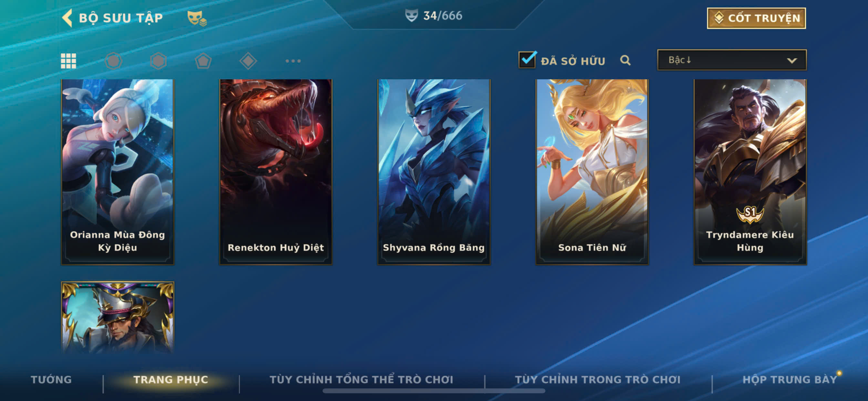Select the circle rarity filter icon
The height and width of the screenshot is (401, 868).
point(113,61)
